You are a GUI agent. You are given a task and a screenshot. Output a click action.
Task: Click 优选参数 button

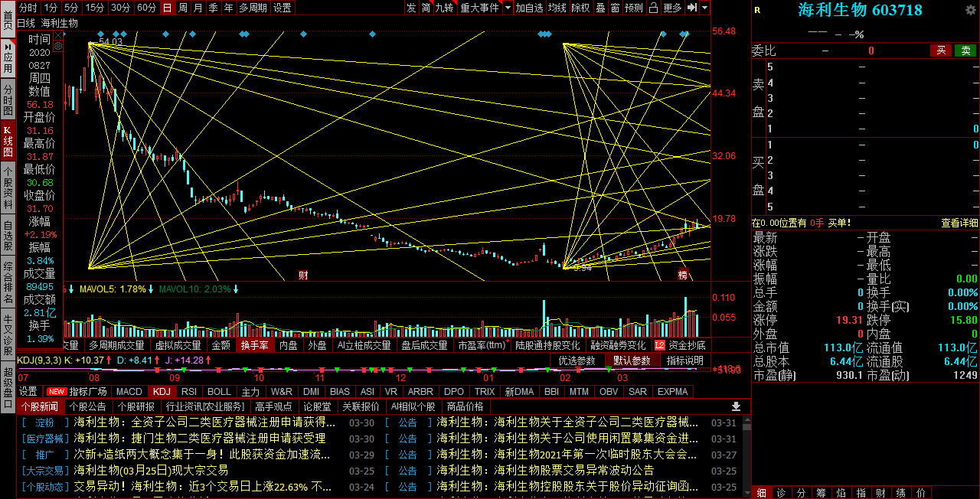tap(577, 360)
